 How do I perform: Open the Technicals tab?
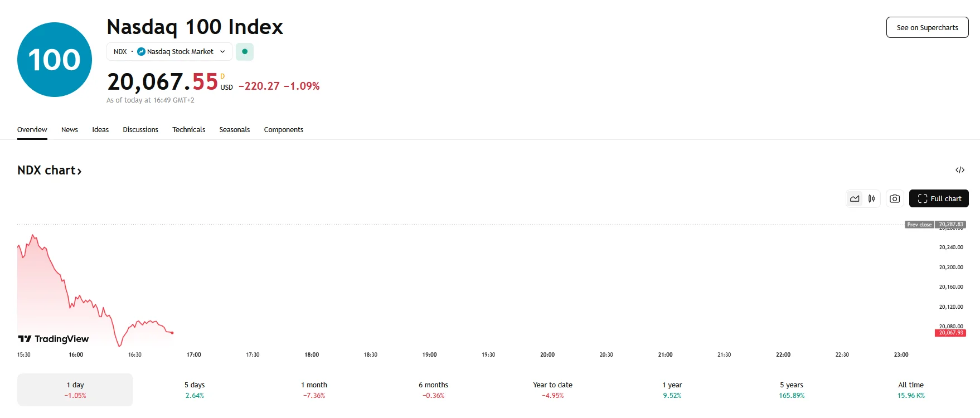click(188, 130)
